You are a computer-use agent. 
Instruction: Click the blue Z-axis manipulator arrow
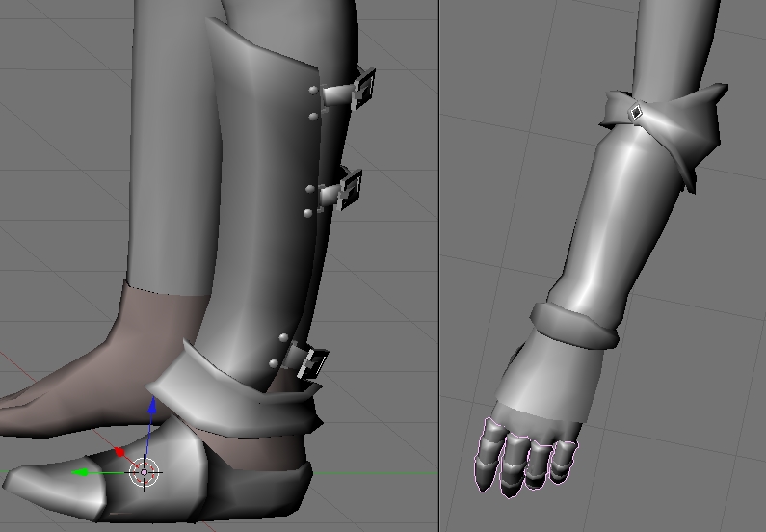pyautogui.click(x=152, y=406)
